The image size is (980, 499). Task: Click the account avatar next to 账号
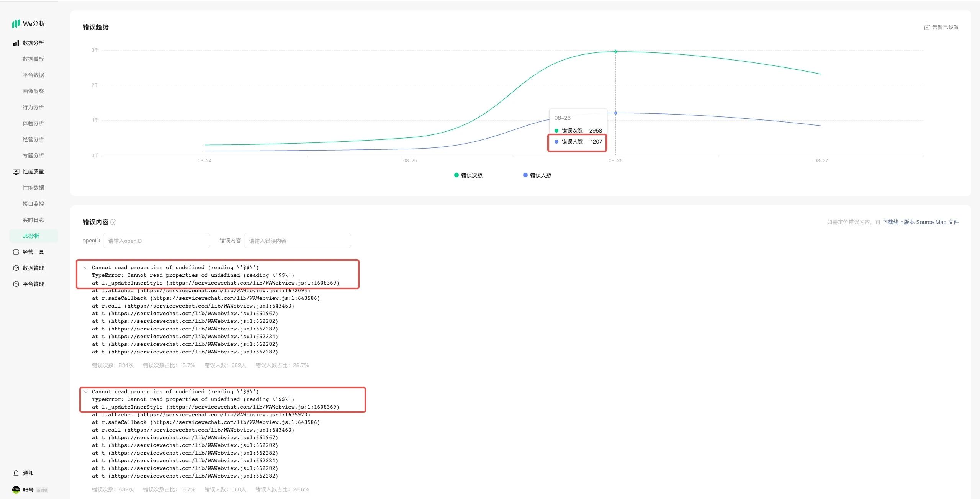pos(16,489)
